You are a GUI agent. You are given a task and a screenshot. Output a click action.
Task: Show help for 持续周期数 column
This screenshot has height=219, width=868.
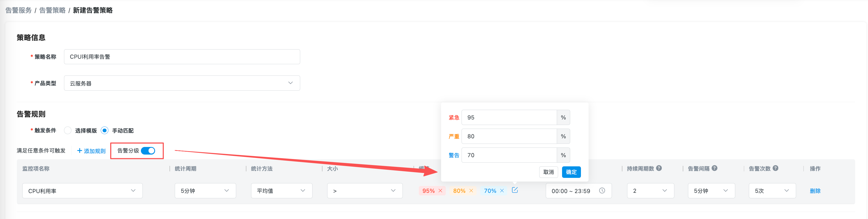click(659, 168)
